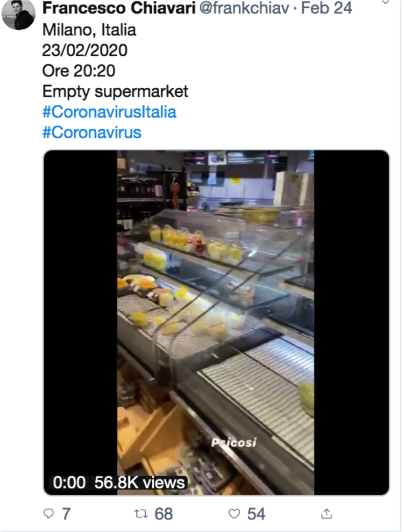This screenshot has width=404, height=532.
Task: Click the Francesco Chiavari display name
Action: [x=119, y=8]
